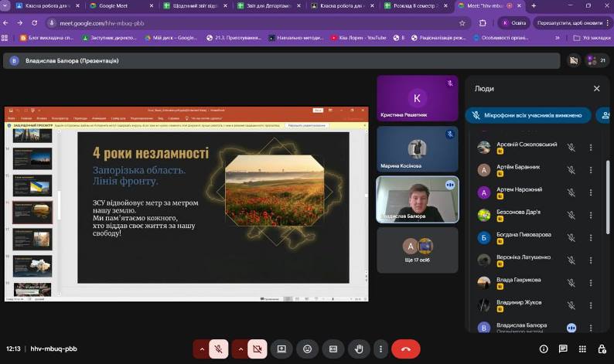The image size is (614, 364).
Task: Open more options three-dot menu in call bar
Action: tap(380, 349)
